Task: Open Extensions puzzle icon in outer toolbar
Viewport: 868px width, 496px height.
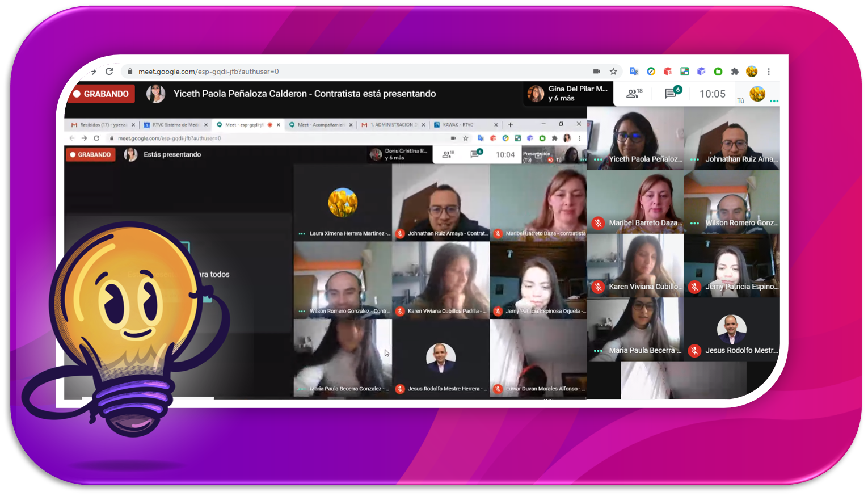Action: click(x=735, y=72)
